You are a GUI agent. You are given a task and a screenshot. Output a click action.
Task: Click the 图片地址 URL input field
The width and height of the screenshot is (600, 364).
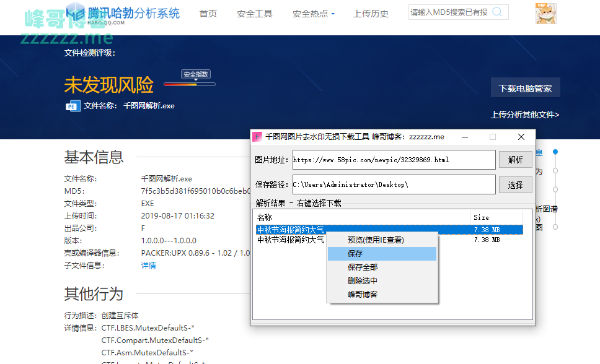coord(394,160)
